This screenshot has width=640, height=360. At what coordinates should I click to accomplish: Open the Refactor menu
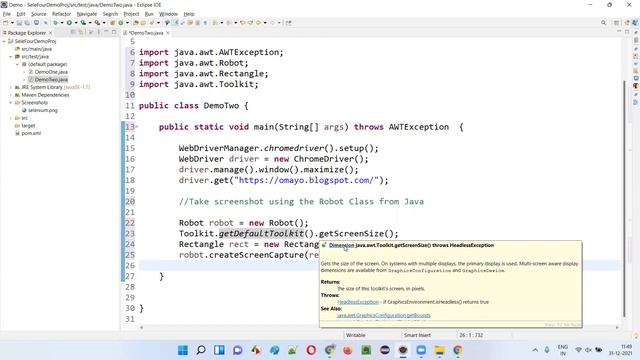pyautogui.click(x=62, y=14)
